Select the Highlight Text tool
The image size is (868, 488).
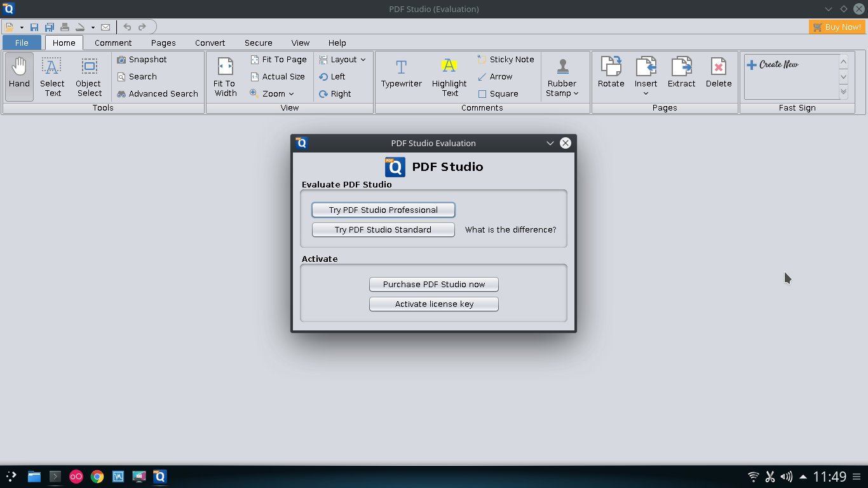pos(449,77)
